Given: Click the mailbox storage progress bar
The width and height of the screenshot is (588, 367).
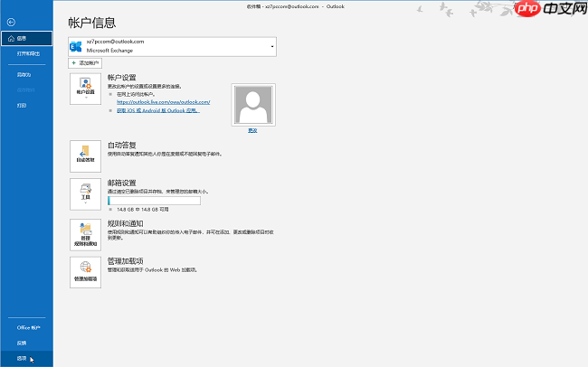Looking at the screenshot, I should click(154, 201).
